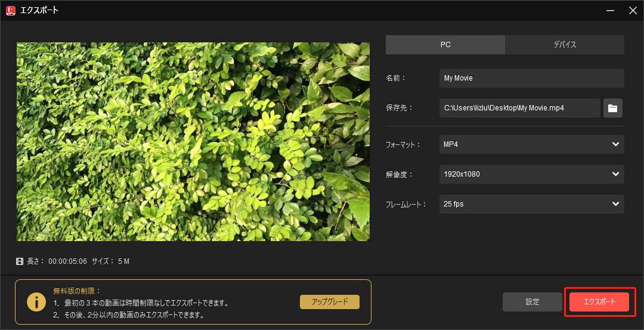644x330 pixels.
Task: Click the video preview of green leaves
Action: point(193,142)
